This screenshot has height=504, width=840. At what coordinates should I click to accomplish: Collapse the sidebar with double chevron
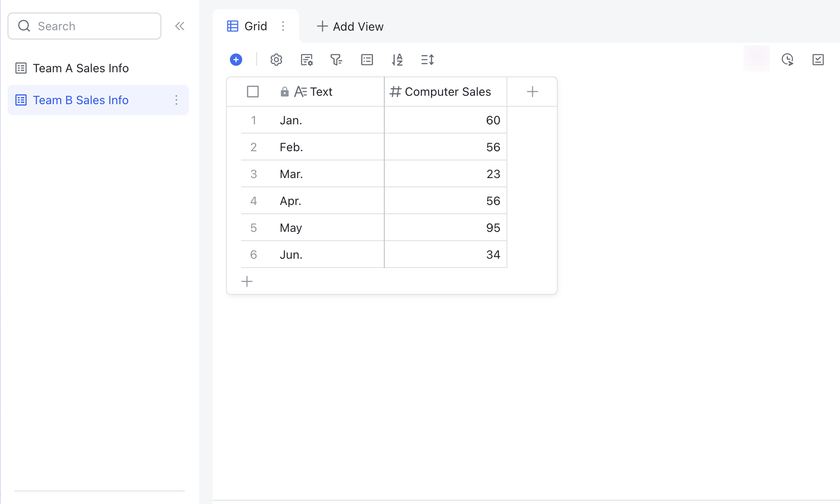[180, 26]
